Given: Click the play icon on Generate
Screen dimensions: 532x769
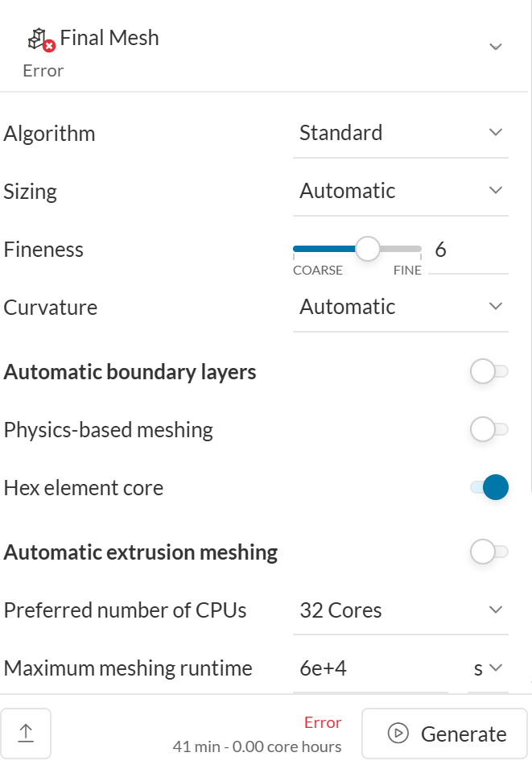Looking at the screenshot, I should [398, 734].
